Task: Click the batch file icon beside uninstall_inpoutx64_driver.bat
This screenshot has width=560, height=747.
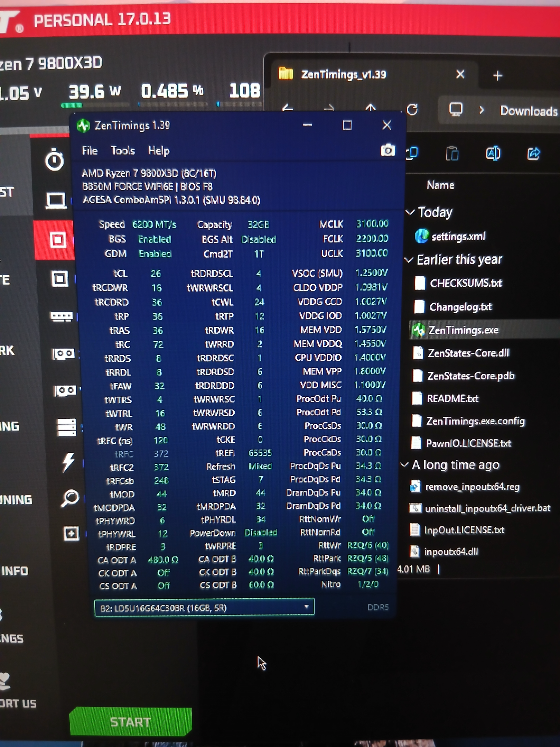Action: (x=415, y=508)
